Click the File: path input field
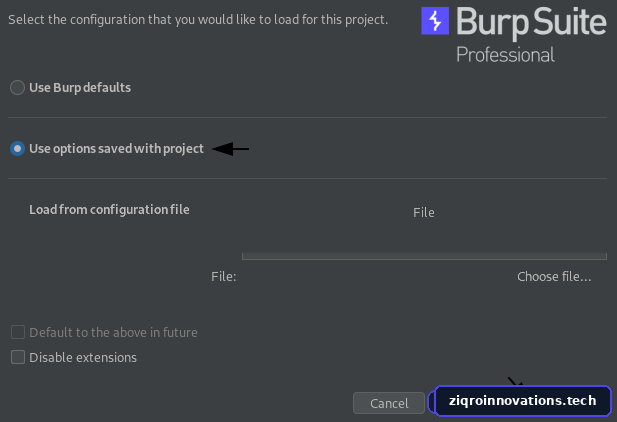The width and height of the screenshot is (617, 422). [372, 276]
